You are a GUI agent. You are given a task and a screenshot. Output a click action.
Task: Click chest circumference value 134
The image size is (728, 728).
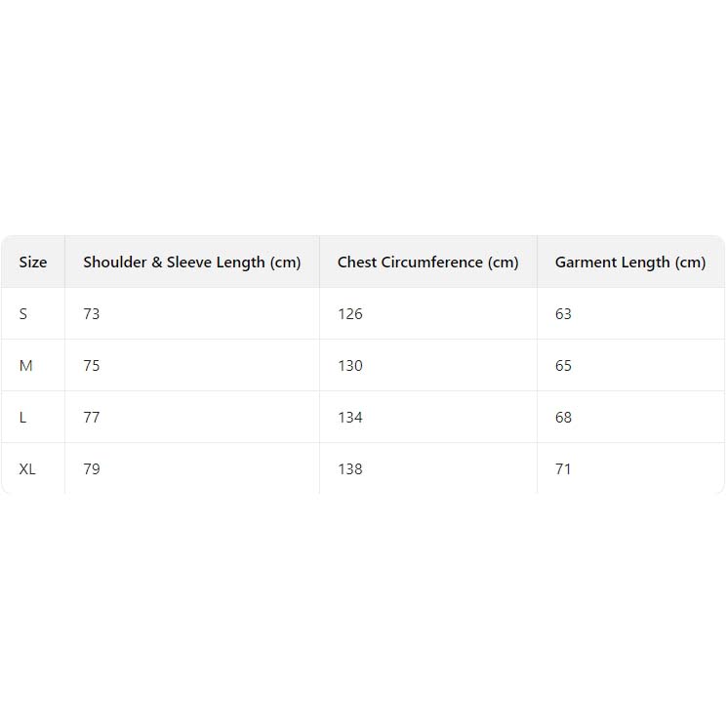pyautogui.click(x=349, y=418)
